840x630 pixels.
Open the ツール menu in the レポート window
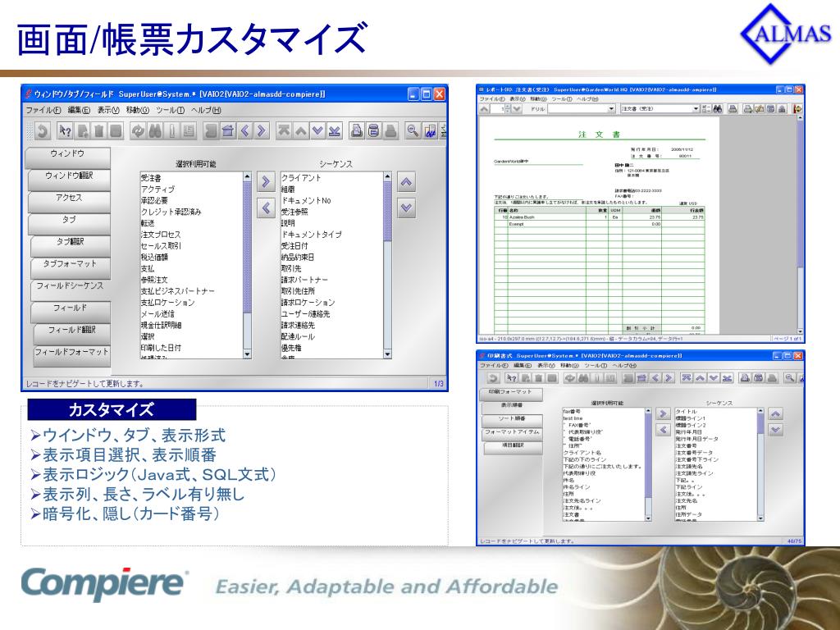point(561,99)
